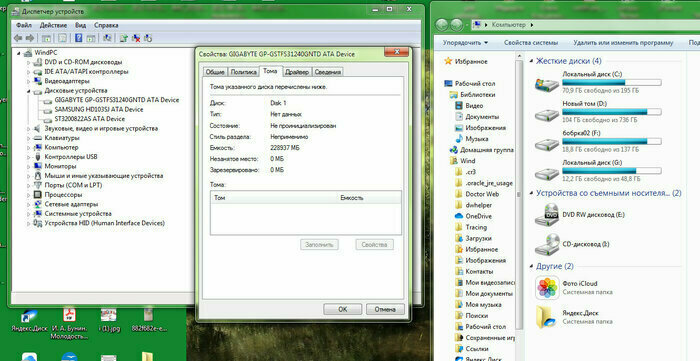The image size is (700, 361).
Task: Select the Процессоры tree node
Action: coord(63,195)
